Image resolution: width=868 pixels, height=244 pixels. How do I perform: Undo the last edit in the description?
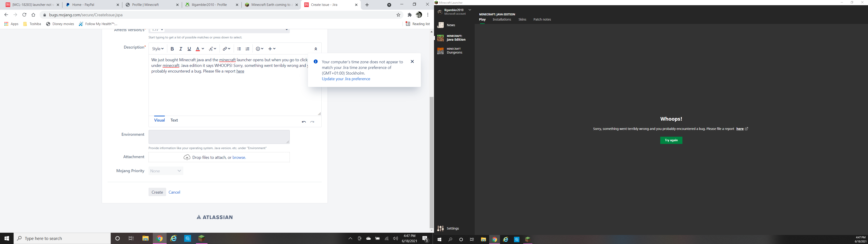click(304, 122)
